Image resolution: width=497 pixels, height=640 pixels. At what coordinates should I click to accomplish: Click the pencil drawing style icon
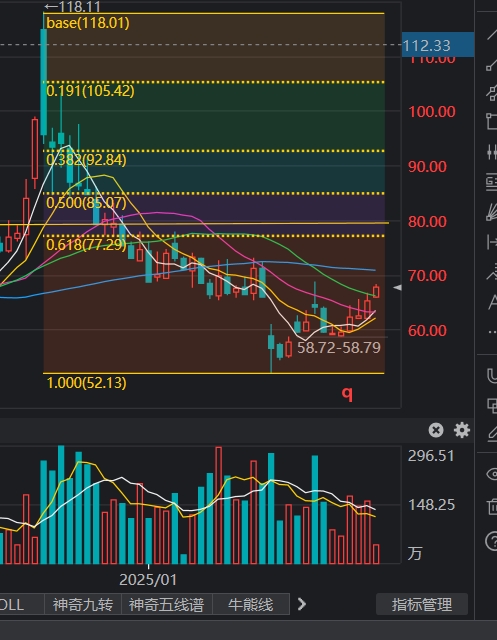492,433
